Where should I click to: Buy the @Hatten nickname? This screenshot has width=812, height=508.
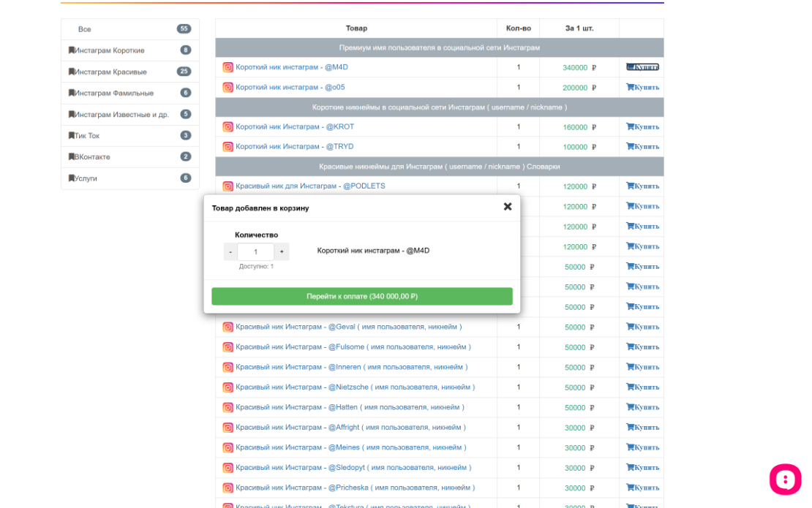click(x=643, y=408)
